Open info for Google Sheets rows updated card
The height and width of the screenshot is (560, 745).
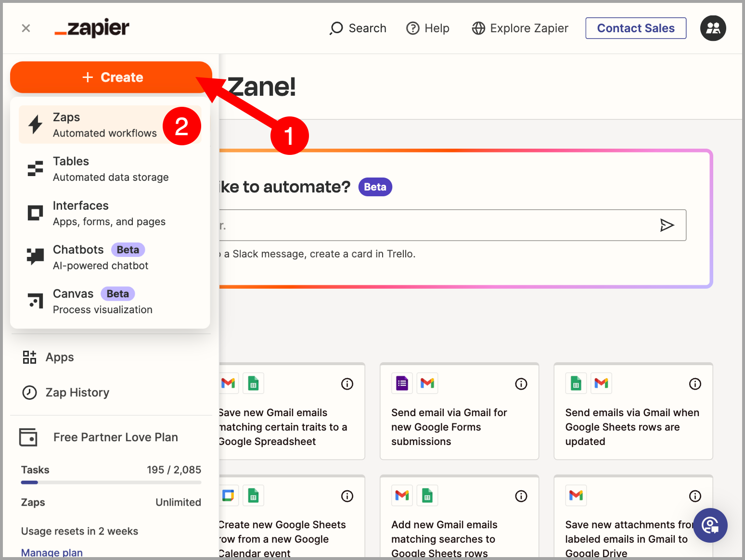[x=695, y=384]
